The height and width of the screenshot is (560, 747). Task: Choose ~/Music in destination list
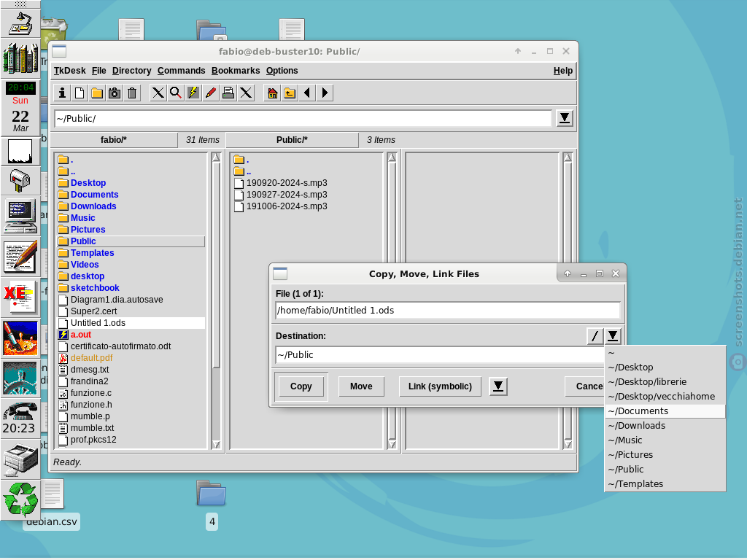pyautogui.click(x=665, y=440)
